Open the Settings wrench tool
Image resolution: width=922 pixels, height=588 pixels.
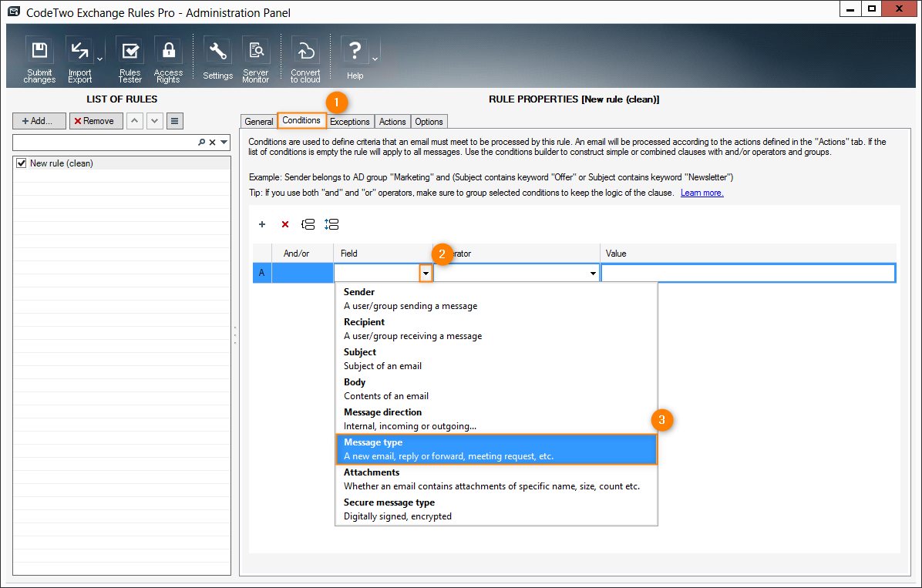pyautogui.click(x=217, y=60)
